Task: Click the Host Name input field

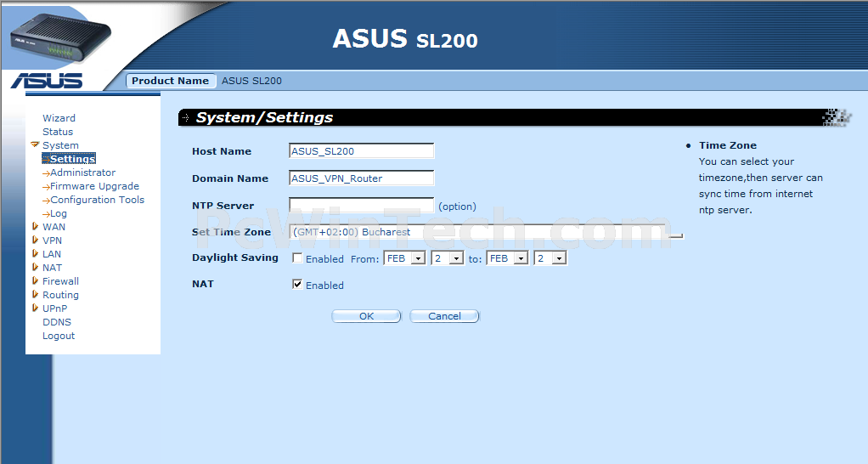Action: [x=362, y=151]
